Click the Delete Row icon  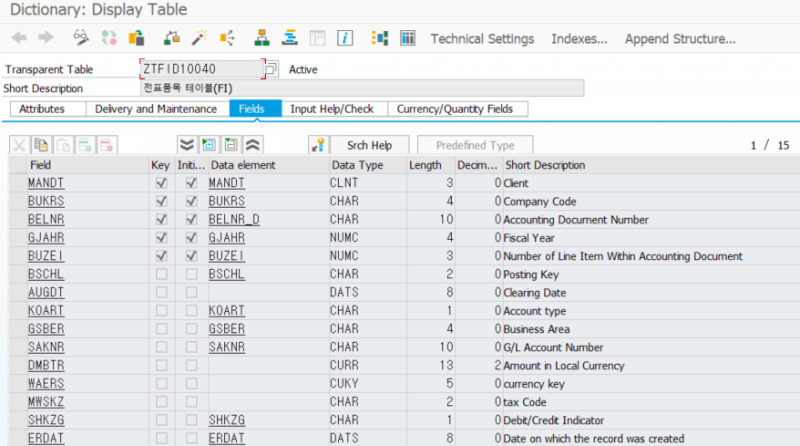click(x=107, y=145)
